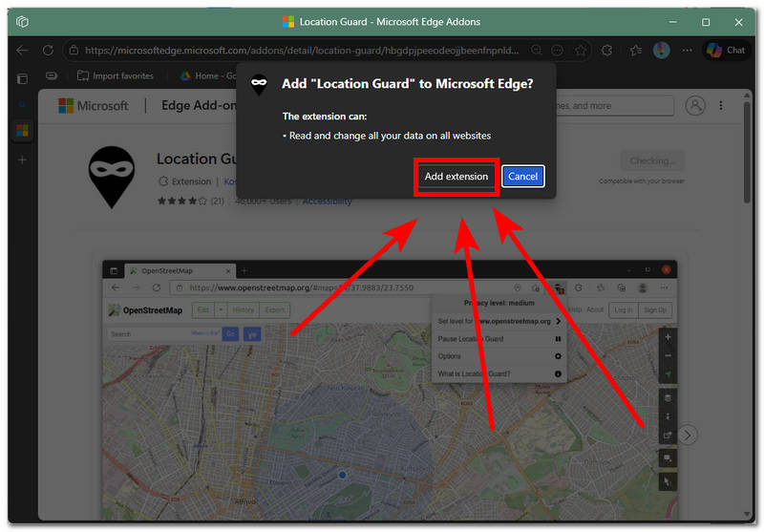
Task: Add a new tab with the plus icon in sidebar
Action: pyautogui.click(x=22, y=160)
